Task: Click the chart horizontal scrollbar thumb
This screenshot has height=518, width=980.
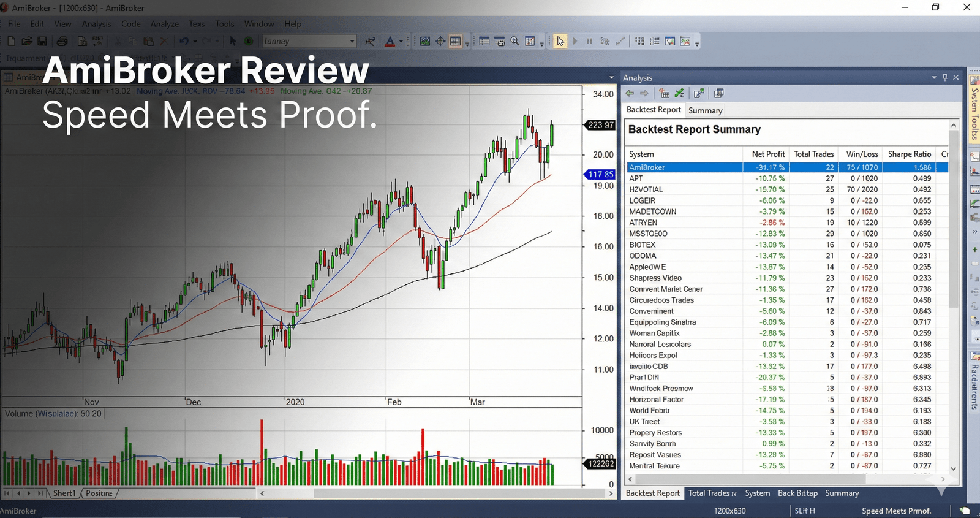Action: point(459,493)
